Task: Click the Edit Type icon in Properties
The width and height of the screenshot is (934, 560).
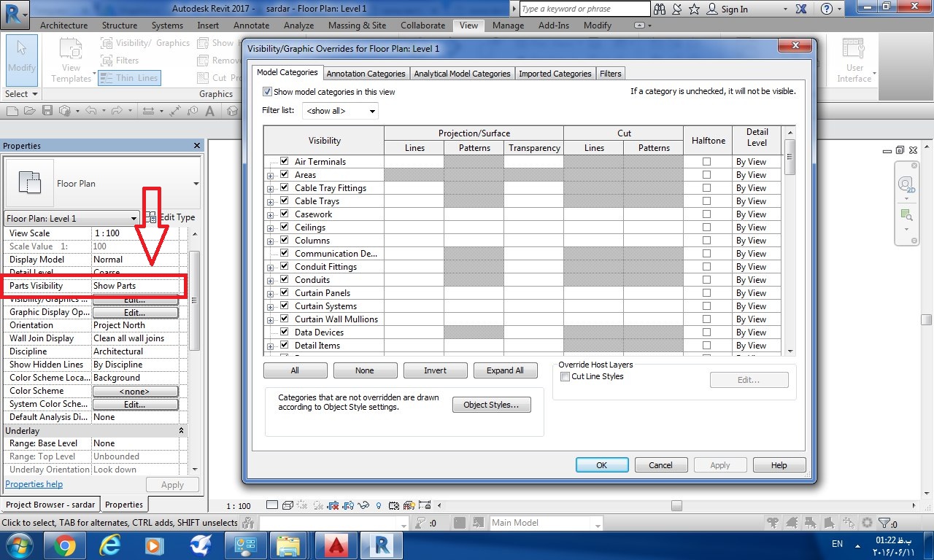Action: (150, 217)
